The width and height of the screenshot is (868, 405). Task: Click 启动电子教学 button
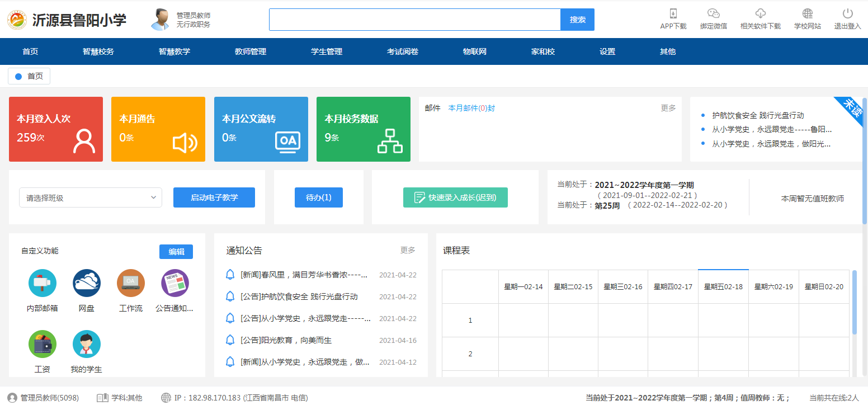pos(214,197)
